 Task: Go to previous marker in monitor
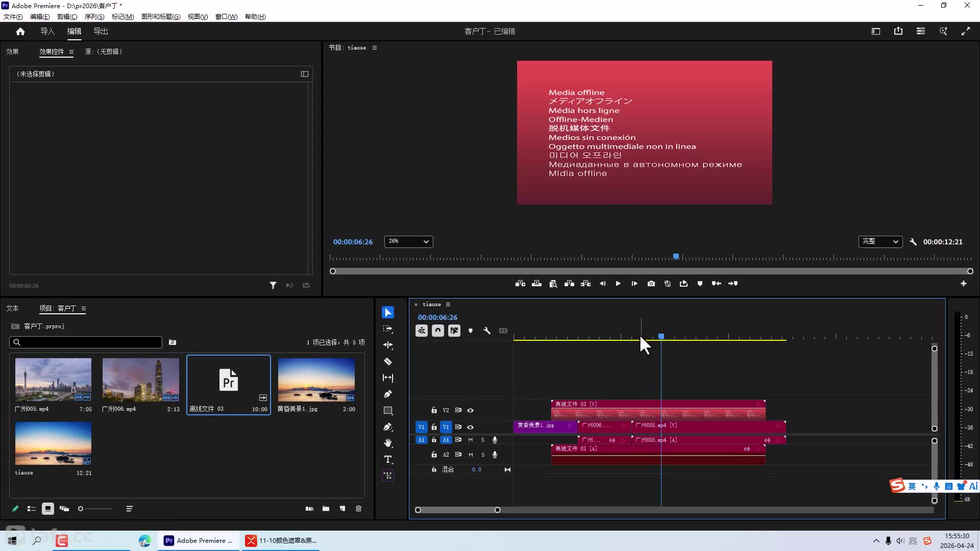tap(717, 284)
